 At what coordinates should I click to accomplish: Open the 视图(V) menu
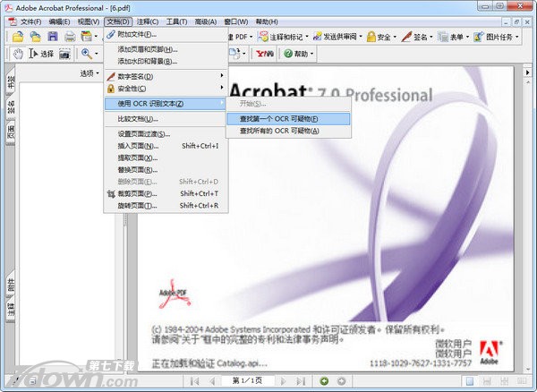pyautogui.click(x=89, y=21)
